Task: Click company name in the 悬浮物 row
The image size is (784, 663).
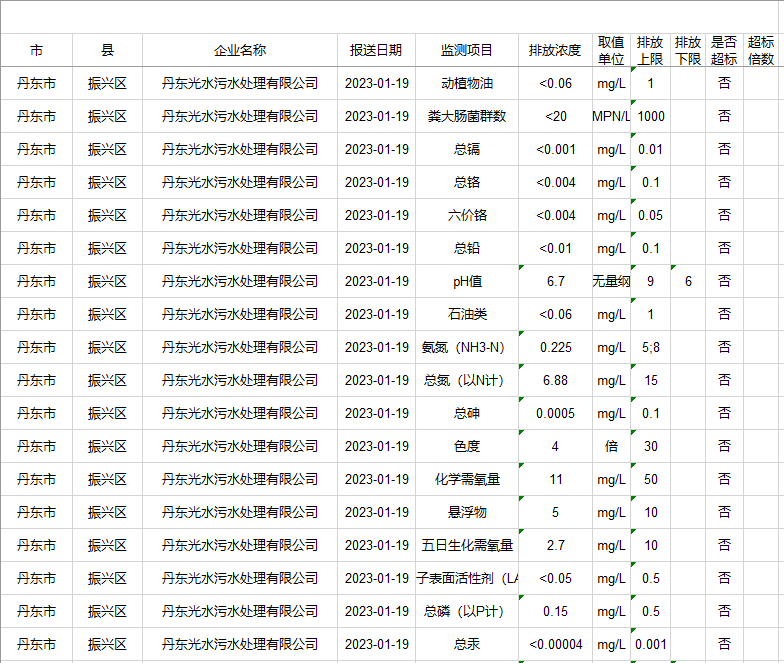Action: tap(240, 512)
